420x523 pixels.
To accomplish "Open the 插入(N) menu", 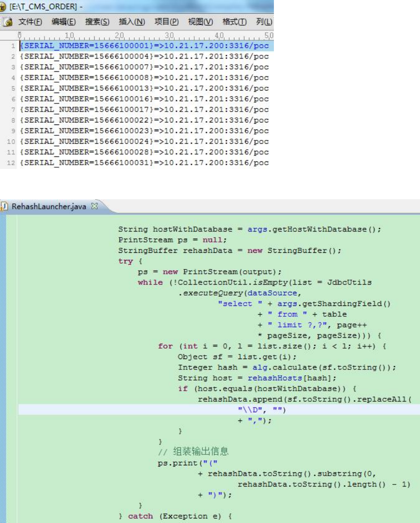I will tap(132, 22).
